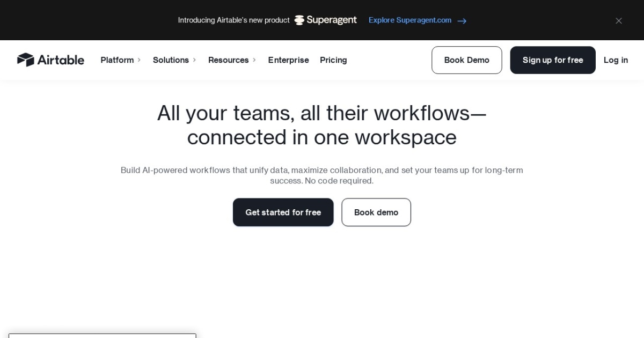The image size is (644, 338).
Task: Dismiss the Superagent announcement banner
Action: [618, 20]
